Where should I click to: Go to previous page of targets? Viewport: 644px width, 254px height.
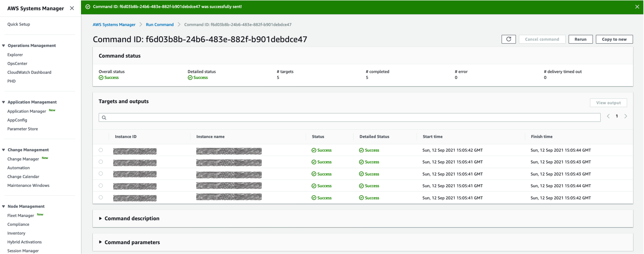pos(608,116)
